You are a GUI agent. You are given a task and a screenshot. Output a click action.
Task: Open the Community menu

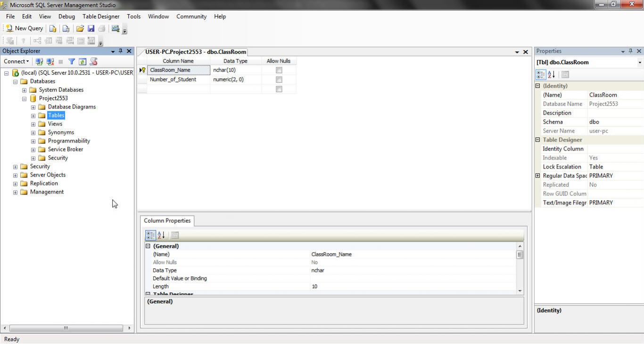(191, 16)
